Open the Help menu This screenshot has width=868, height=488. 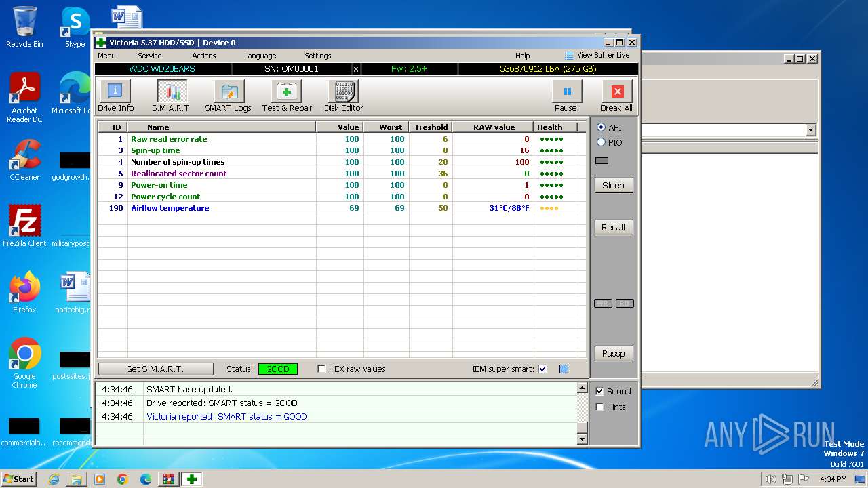coord(522,56)
